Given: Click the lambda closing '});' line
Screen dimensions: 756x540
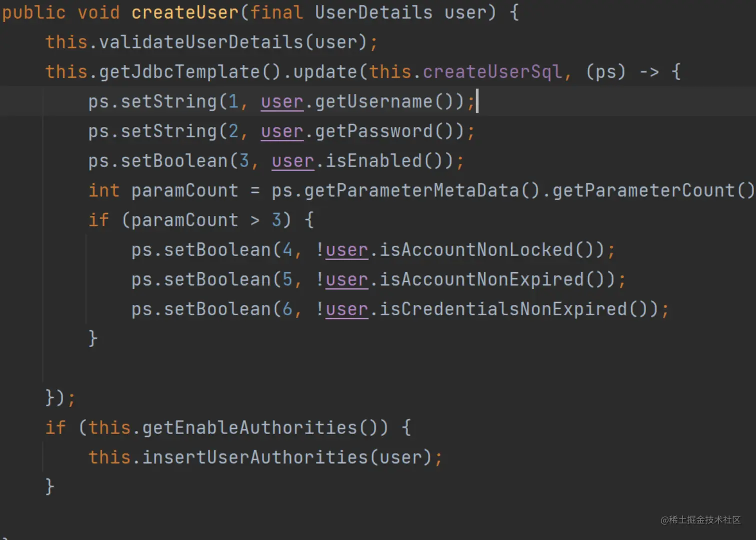Looking at the screenshot, I should point(60,398).
